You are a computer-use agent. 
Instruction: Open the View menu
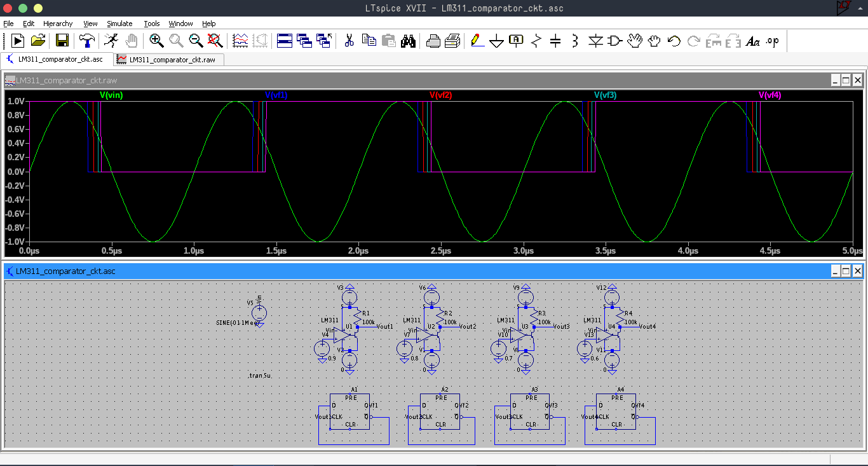coord(90,24)
